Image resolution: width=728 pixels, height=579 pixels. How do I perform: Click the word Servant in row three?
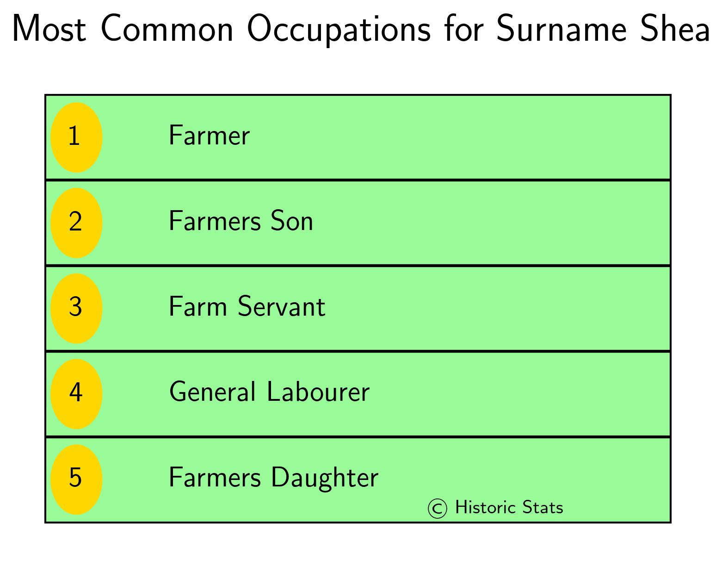pyautogui.click(x=282, y=307)
